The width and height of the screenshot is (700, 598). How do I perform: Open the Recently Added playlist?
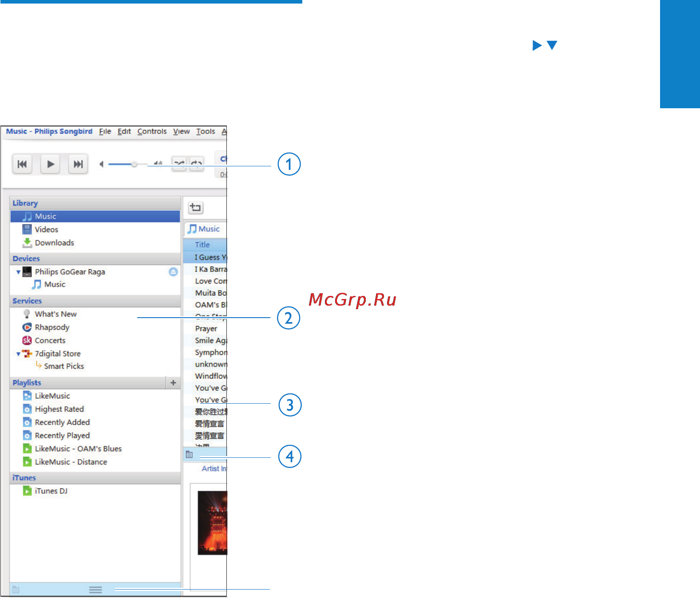pyautogui.click(x=62, y=422)
